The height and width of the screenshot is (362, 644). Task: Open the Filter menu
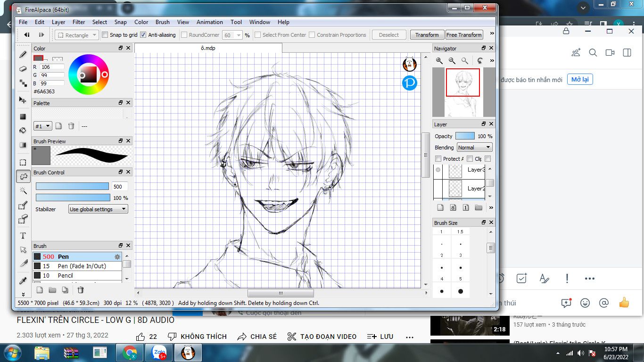point(79,22)
